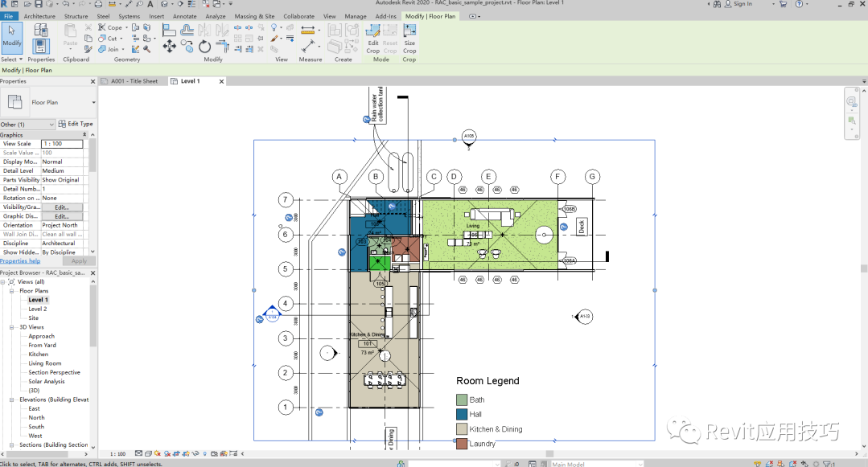Open the Properties help link
The width and height of the screenshot is (868, 467).
tap(20, 261)
